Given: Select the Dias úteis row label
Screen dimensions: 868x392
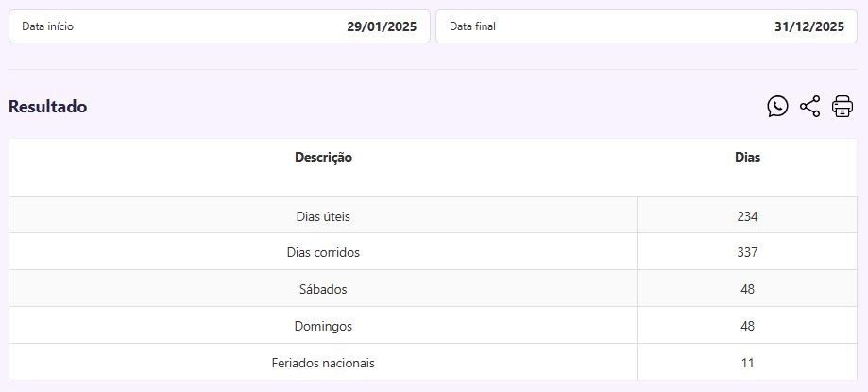Looking at the screenshot, I should click(323, 216).
